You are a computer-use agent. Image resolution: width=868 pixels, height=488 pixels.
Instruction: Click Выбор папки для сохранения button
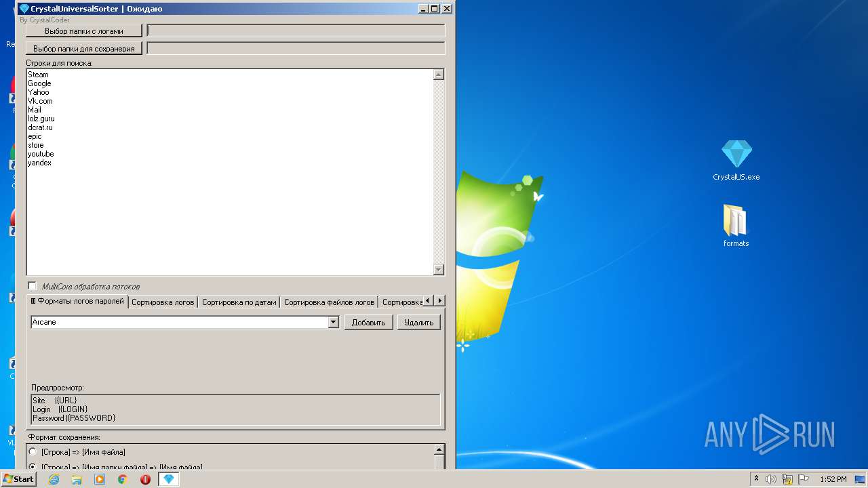[84, 48]
